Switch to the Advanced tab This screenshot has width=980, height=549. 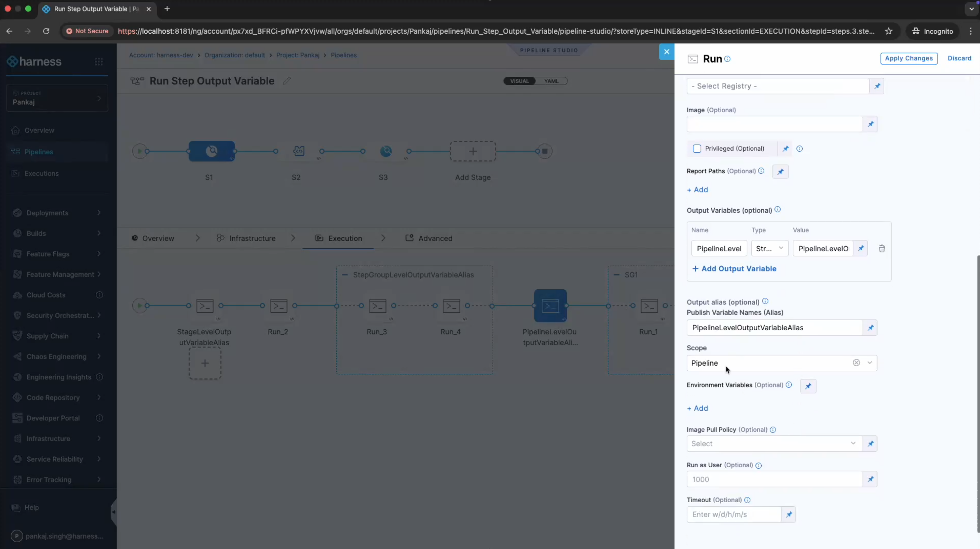[x=435, y=238]
